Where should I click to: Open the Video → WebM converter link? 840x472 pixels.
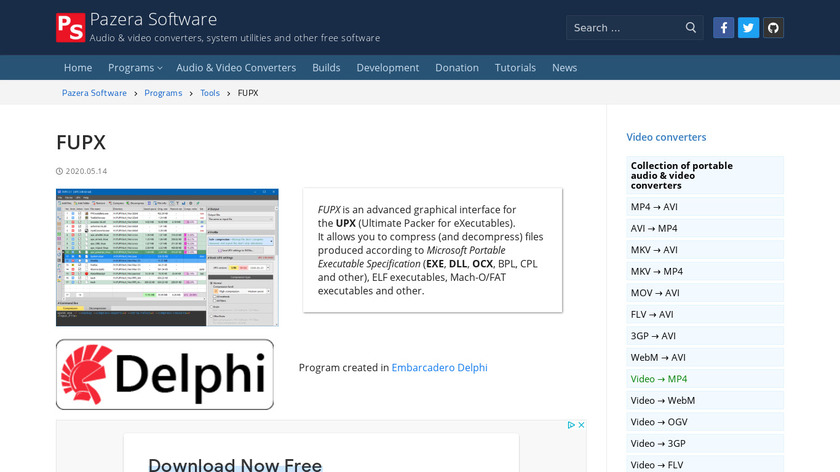(704, 400)
